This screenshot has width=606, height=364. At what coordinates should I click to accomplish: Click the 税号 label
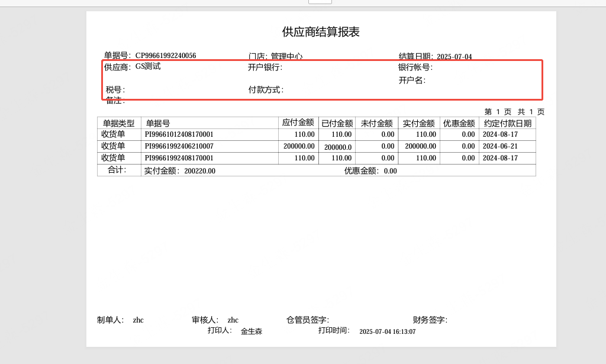coord(115,89)
